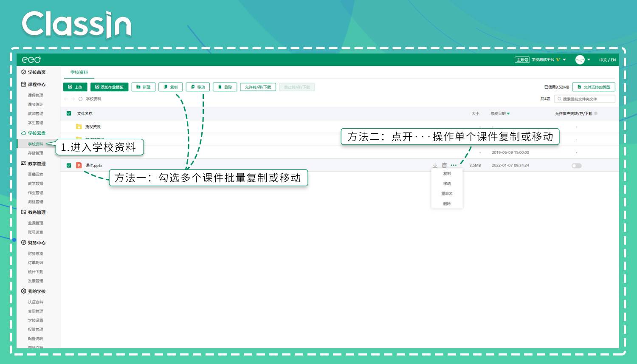This screenshot has height=364, width=637.
Task: Click the 复制 toolbar button
Action: tap(171, 87)
